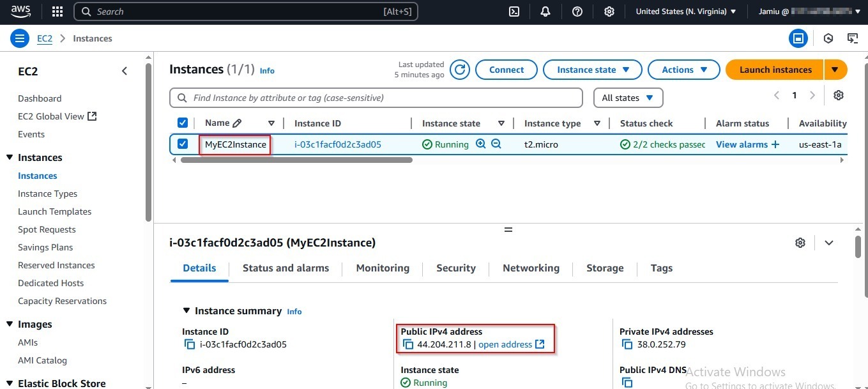Click zoom-out icon next to Running state
The image size is (868, 389).
coord(496,144)
